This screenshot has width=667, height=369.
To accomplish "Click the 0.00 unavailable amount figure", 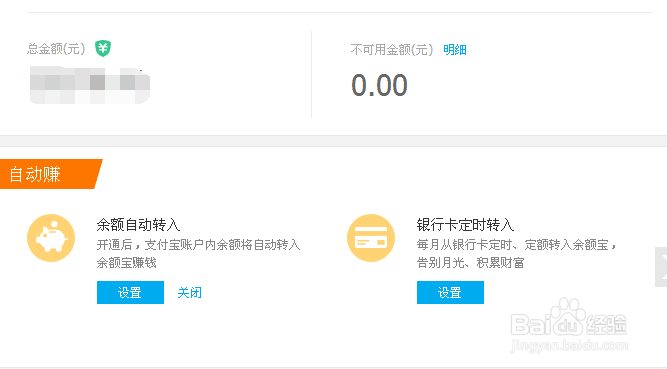I will point(379,85).
